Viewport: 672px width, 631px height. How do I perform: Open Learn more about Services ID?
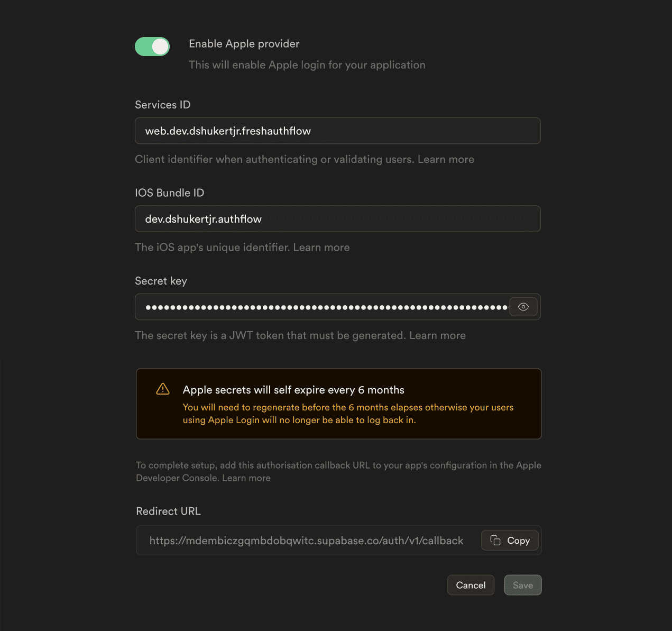point(446,159)
